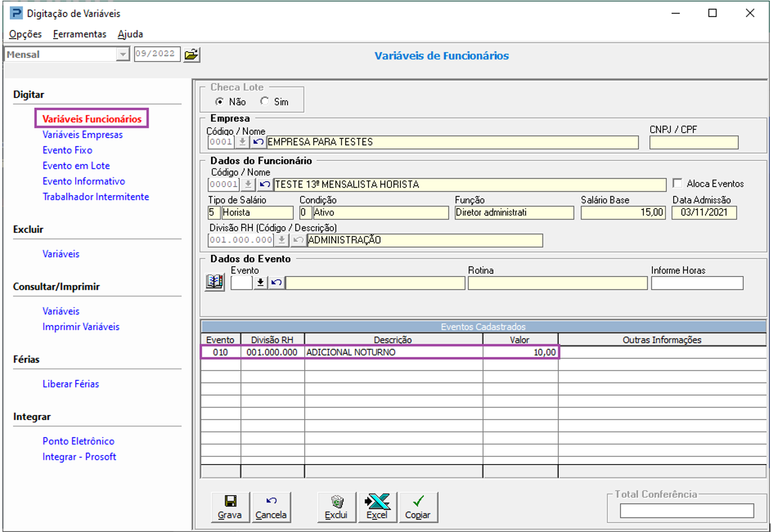This screenshot has height=532, width=771.
Task: Open the employee code dropdown arrow
Action: point(248,184)
